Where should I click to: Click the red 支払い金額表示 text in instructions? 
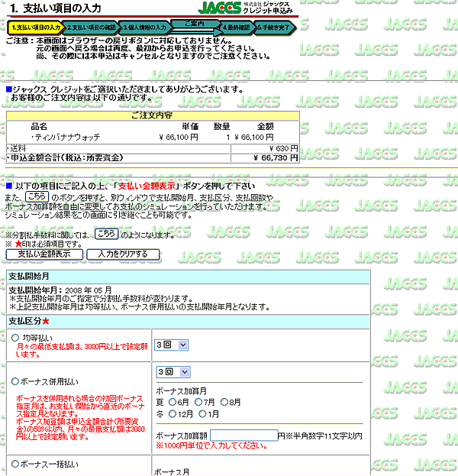coord(147,186)
